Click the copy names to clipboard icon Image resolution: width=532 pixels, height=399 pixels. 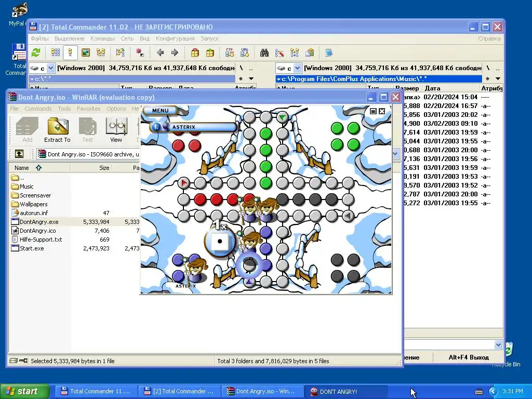coord(310,52)
